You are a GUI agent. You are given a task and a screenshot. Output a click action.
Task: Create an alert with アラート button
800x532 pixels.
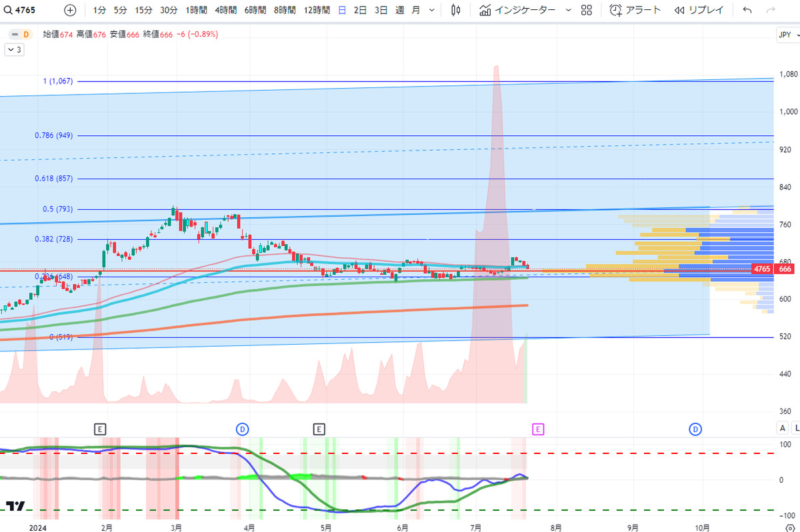point(635,10)
